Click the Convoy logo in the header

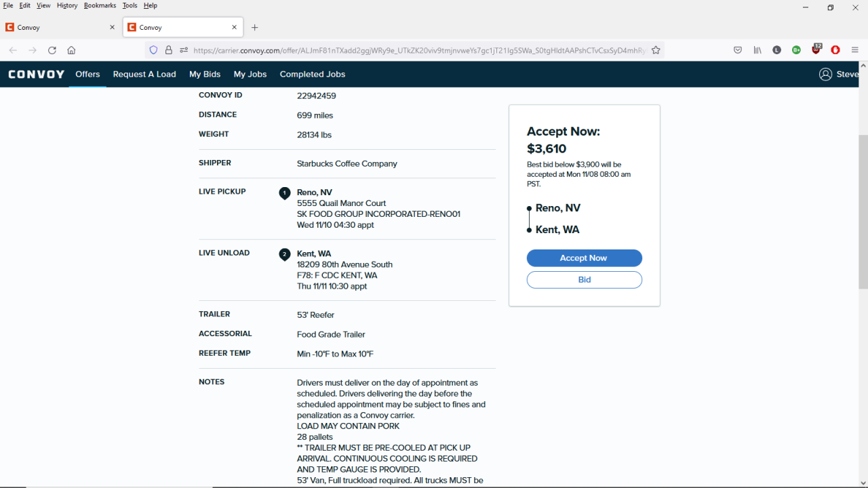click(37, 75)
